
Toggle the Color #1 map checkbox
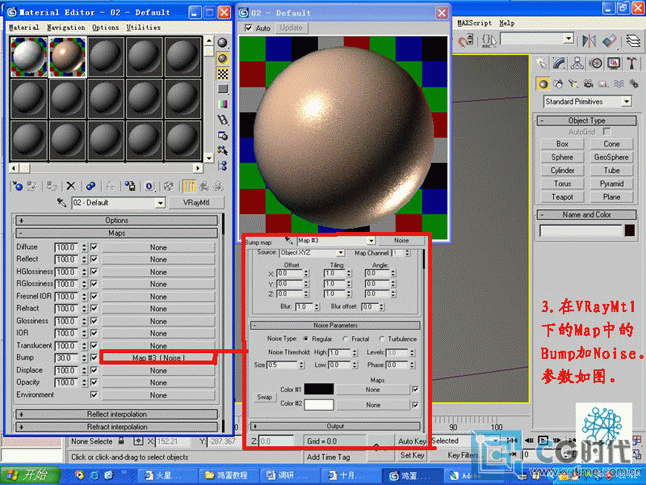tap(415, 389)
